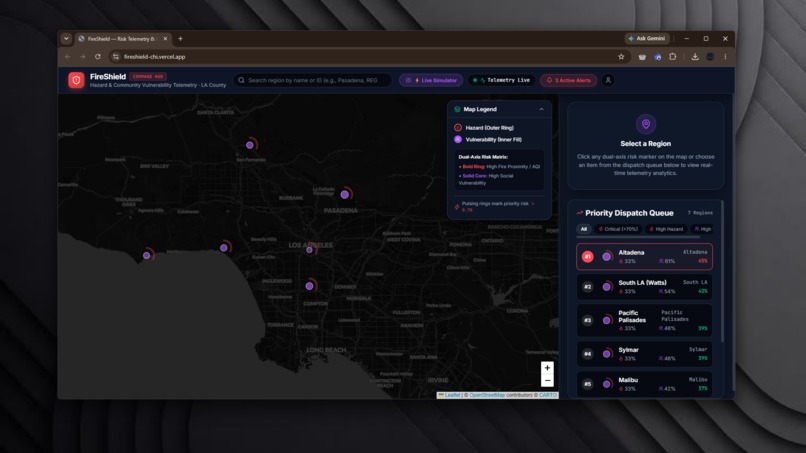Click the COMMAND HUB badge
806x453 pixels.
[148, 77]
